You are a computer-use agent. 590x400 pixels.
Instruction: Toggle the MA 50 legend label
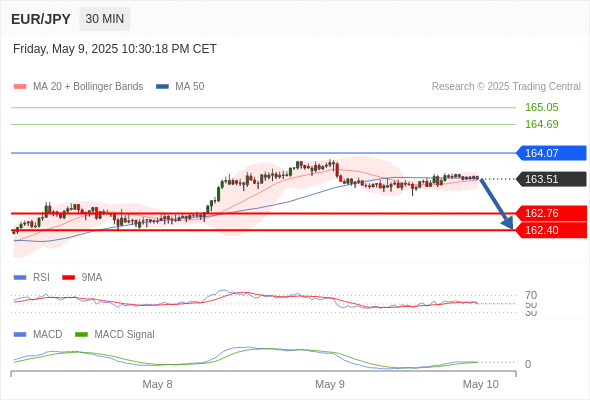190,87
